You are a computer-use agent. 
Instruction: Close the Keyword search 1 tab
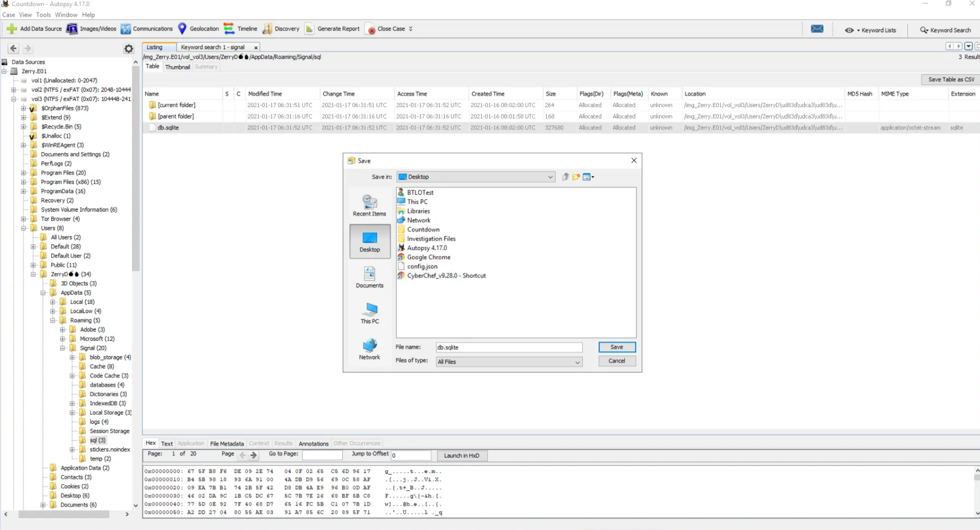(x=255, y=47)
